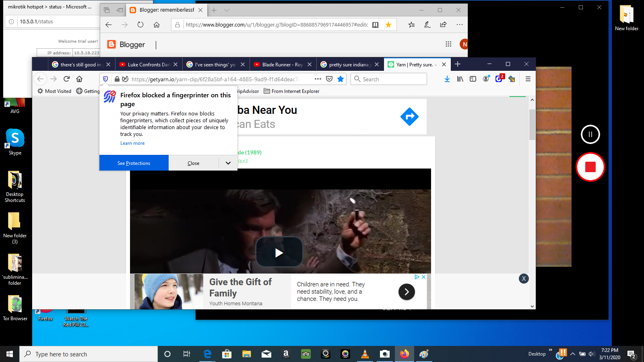
Task: Open the Firefox hamburger menu
Action: click(x=528, y=79)
